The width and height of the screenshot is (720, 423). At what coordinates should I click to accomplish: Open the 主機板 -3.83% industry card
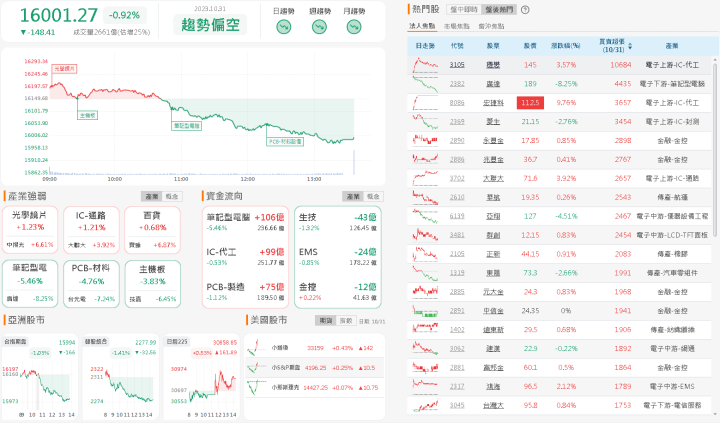[x=152, y=284]
